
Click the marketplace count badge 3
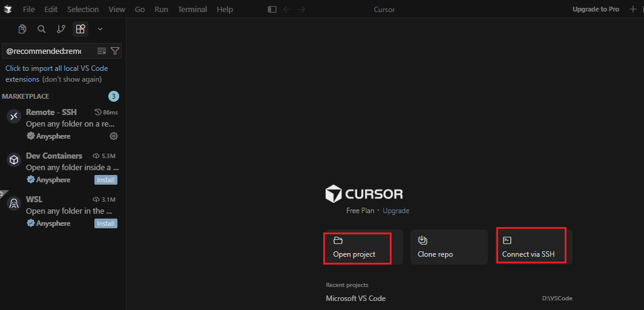click(114, 96)
